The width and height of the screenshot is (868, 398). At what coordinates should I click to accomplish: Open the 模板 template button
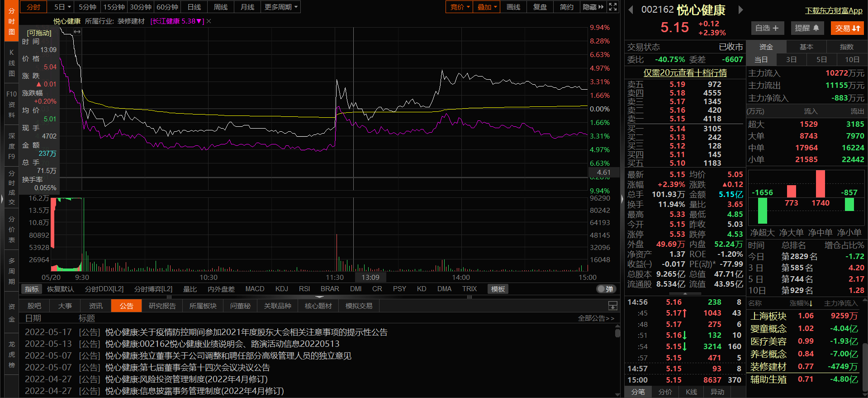pos(498,289)
